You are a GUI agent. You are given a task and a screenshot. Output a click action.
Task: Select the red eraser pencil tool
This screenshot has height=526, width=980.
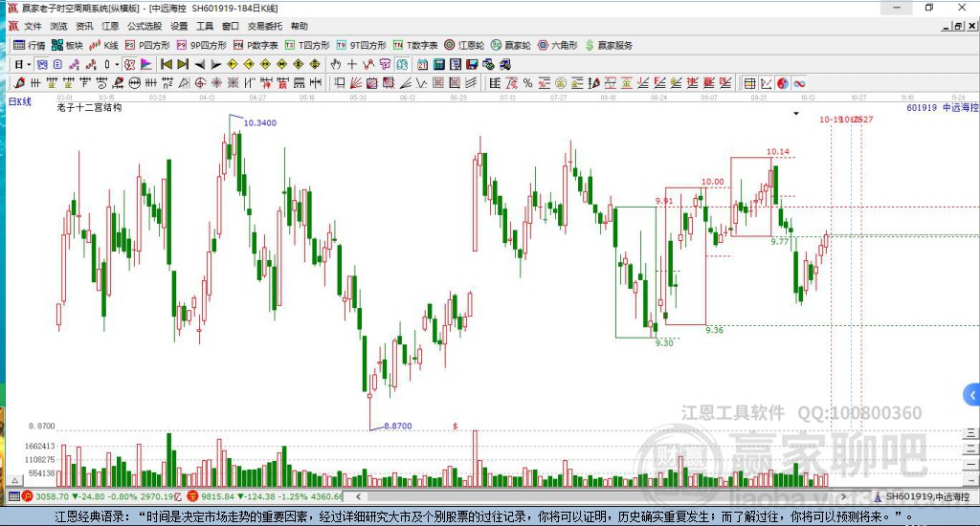coord(19,83)
